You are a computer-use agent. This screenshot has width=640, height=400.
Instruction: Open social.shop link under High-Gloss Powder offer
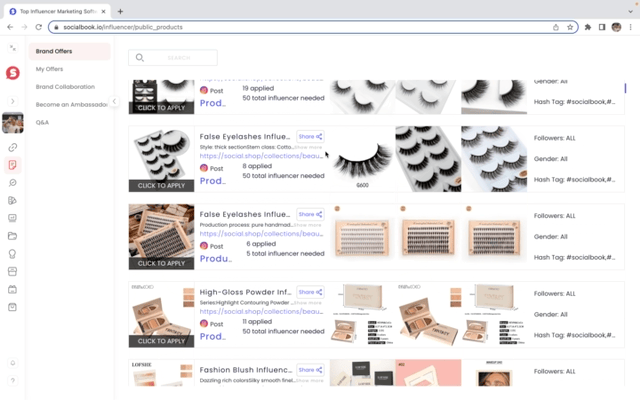pyautogui.click(x=261, y=311)
